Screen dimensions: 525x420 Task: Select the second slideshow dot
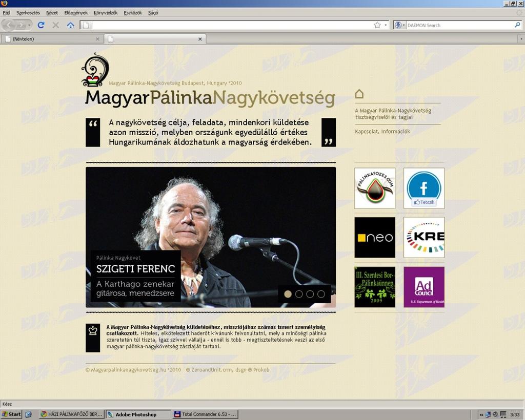(x=299, y=294)
